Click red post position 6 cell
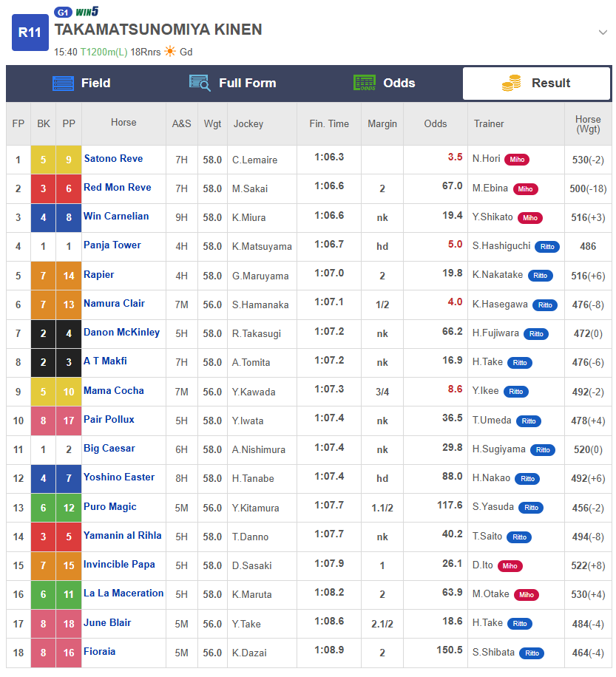 tap(69, 188)
